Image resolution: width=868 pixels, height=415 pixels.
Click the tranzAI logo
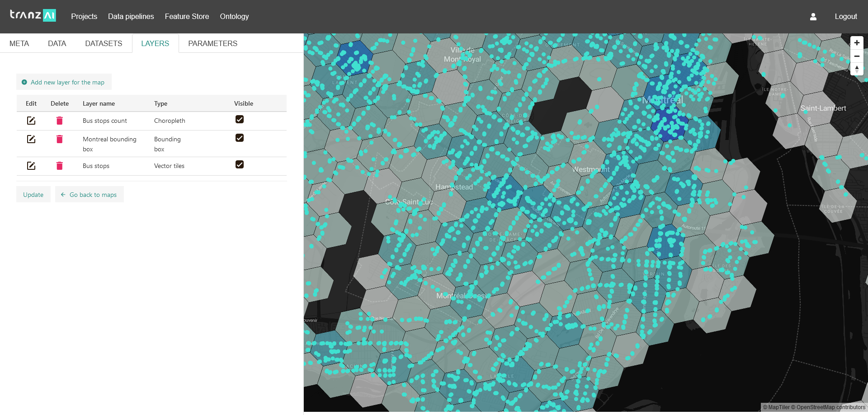[x=33, y=15]
